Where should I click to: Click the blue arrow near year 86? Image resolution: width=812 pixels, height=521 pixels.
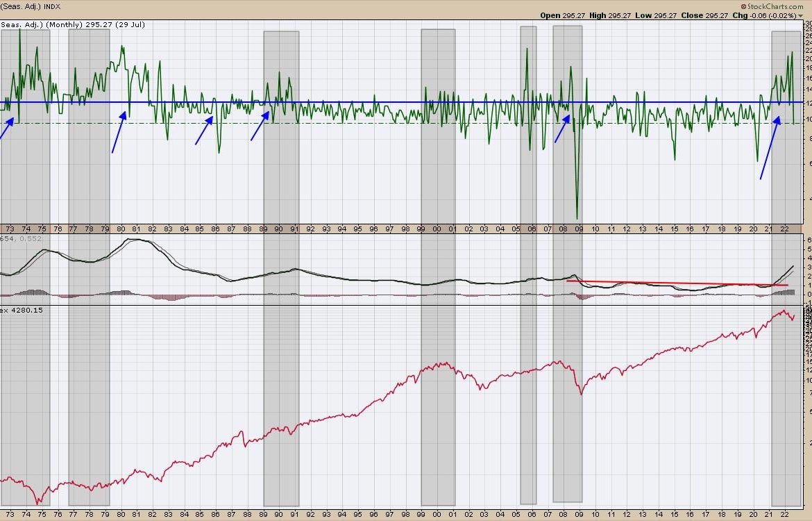[204, 131]
